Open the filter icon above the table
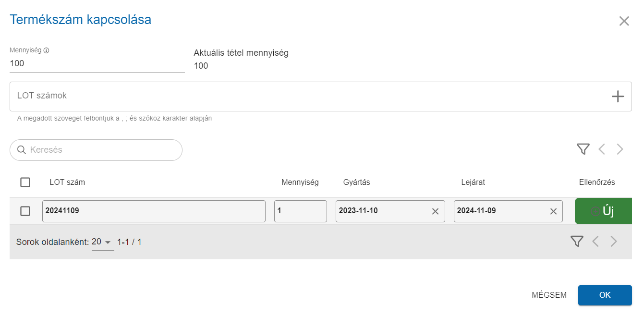Viewport: 644px width, 315px height. [x=583, y=149]
